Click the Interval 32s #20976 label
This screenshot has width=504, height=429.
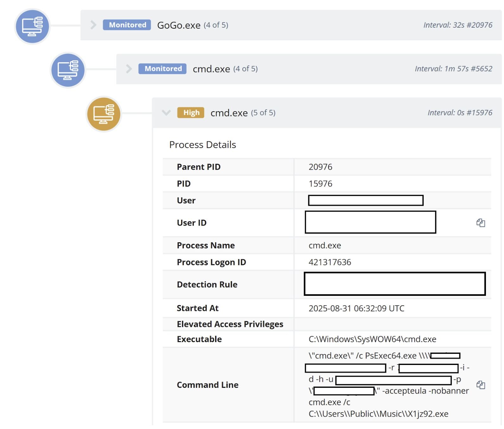coord(457,25)
